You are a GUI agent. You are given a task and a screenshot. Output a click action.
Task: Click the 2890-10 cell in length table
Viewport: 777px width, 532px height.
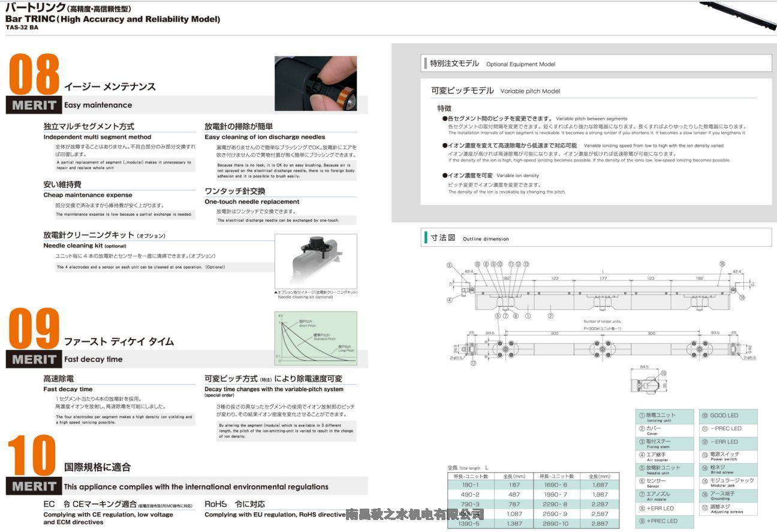556,524
